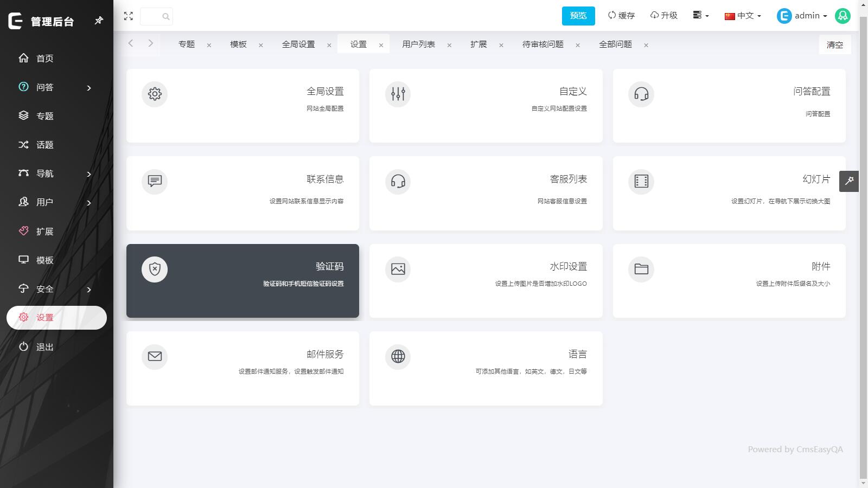Click the 问答配置 headset icon
This screenshot has height=488, width=868.
click(641, 94)
